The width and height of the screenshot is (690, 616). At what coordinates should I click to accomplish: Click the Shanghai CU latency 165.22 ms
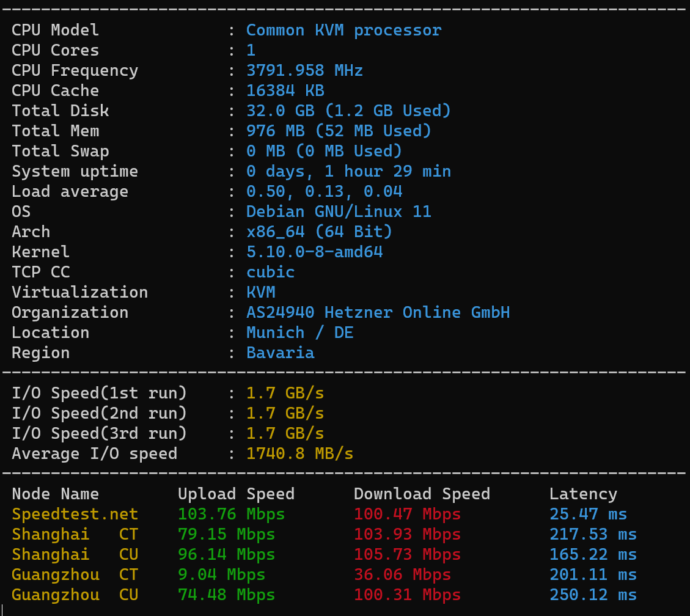click(x=593, y=554)
